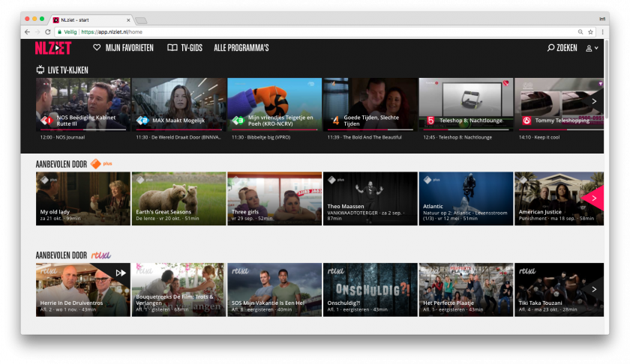Bookmark page with star icon

(x=591, y=31)
